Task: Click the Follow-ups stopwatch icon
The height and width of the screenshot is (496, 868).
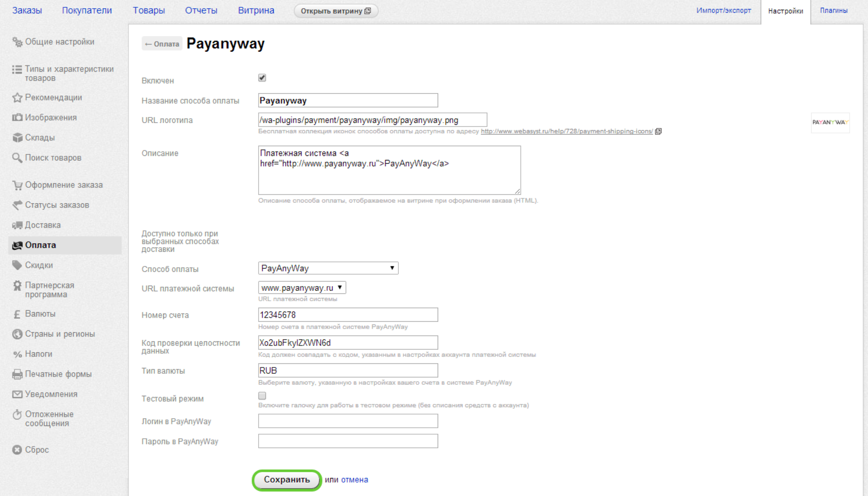Action: pyautogui.click(x=17, y=415)
